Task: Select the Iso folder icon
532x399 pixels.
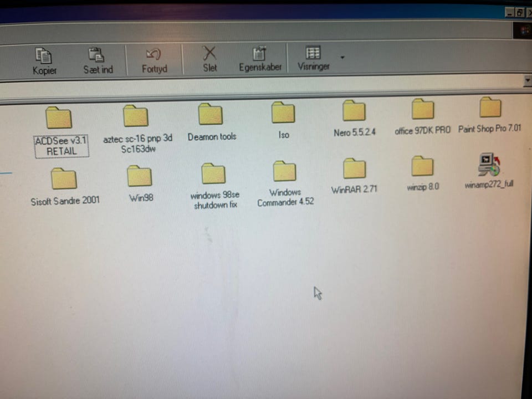Action: tap(283, 112)
